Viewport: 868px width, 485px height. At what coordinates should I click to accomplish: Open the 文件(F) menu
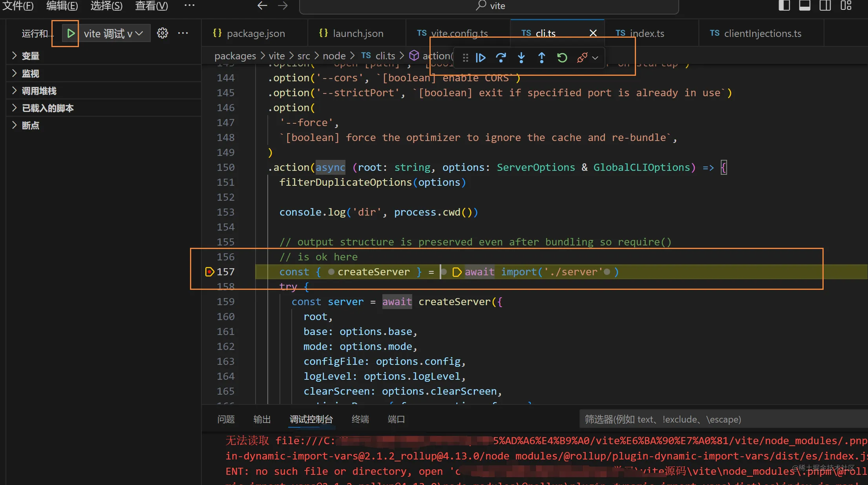click(x=18, y=5)
